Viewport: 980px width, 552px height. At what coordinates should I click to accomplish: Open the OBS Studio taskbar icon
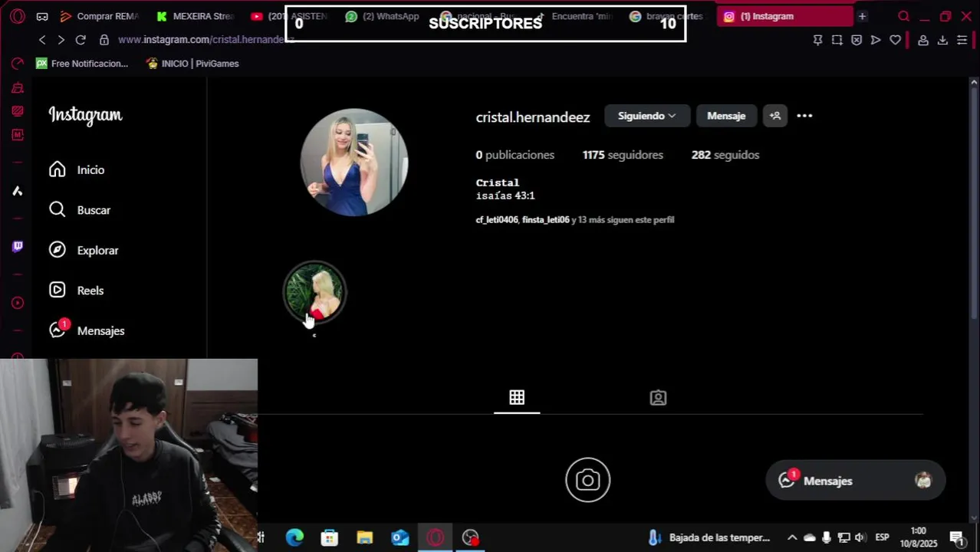[471, 537]
